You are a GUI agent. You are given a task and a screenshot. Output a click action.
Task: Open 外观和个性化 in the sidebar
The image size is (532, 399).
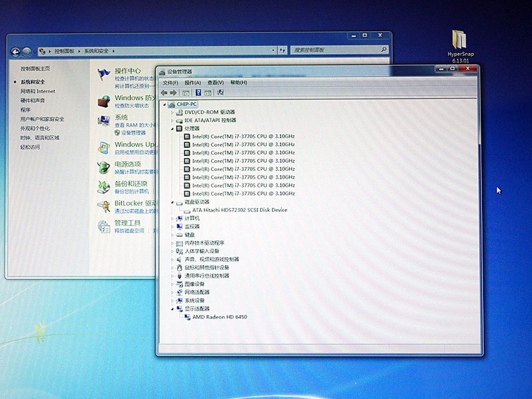pyautogui.click(x=35, y=129)
